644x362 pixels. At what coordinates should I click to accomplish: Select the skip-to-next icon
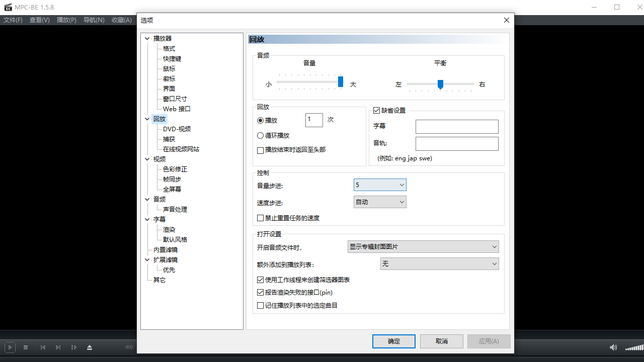pos(58,347)
